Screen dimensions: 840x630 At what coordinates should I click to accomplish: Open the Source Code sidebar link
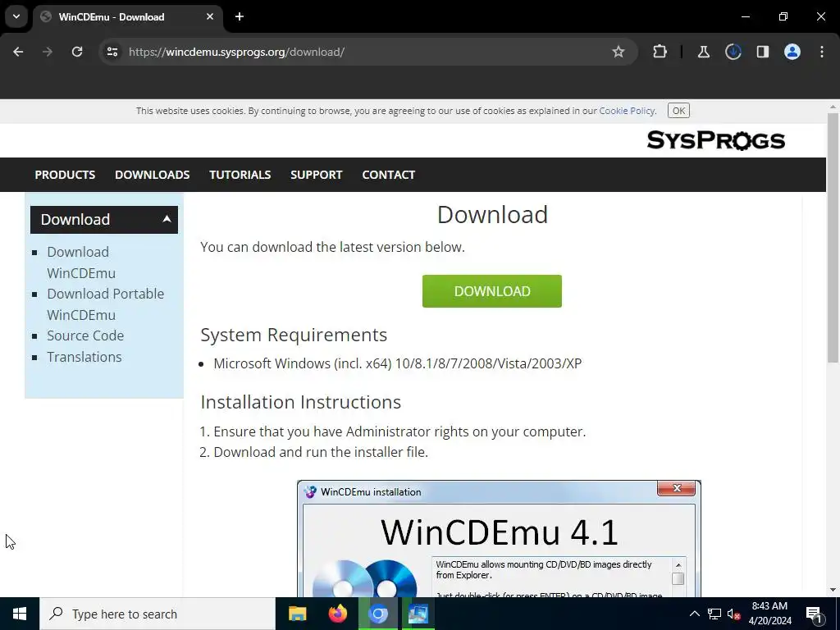pos(85,336)
